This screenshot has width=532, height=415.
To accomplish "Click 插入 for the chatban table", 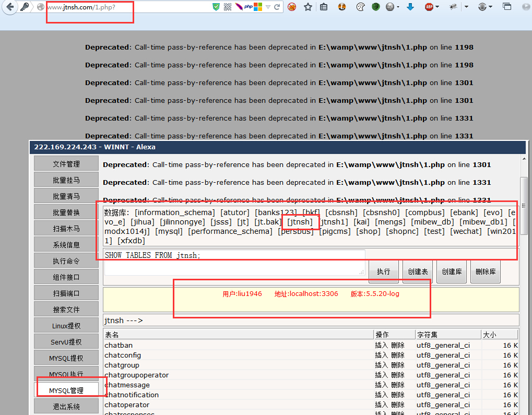I will [x=382, y=346].
